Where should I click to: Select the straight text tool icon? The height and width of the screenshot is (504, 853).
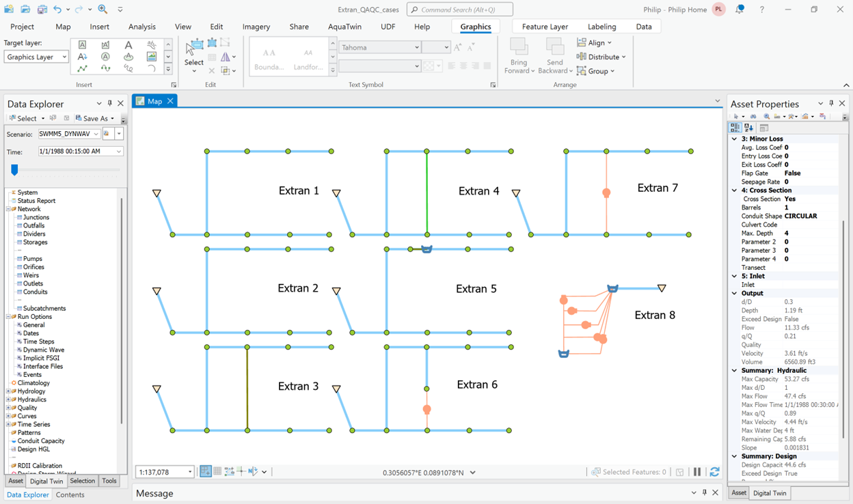tap(128, 45)
